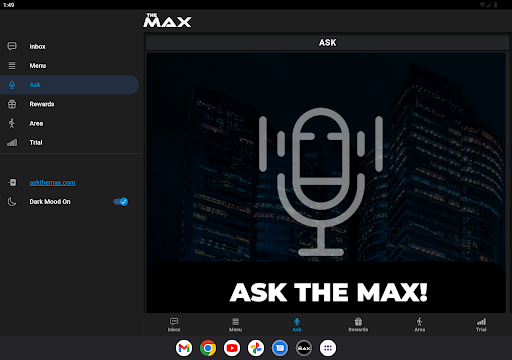
Task: Open Rewards gift icon in sidebar
Action: point(12,104)
